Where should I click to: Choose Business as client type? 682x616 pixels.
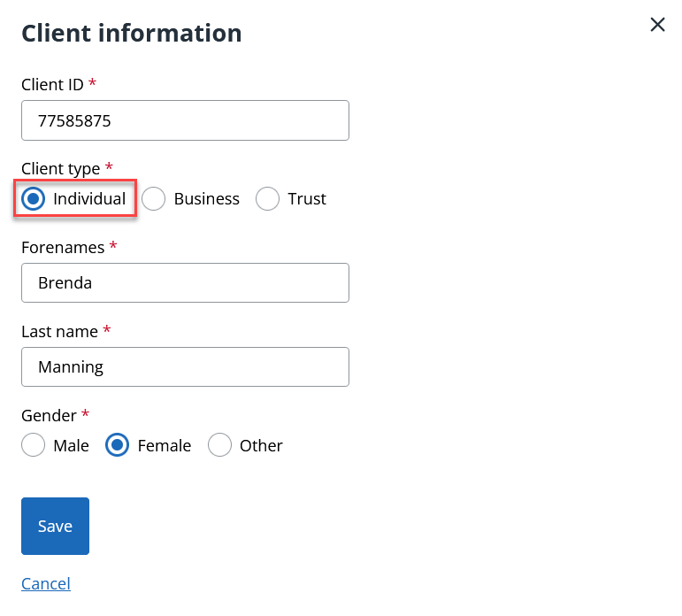154,199
